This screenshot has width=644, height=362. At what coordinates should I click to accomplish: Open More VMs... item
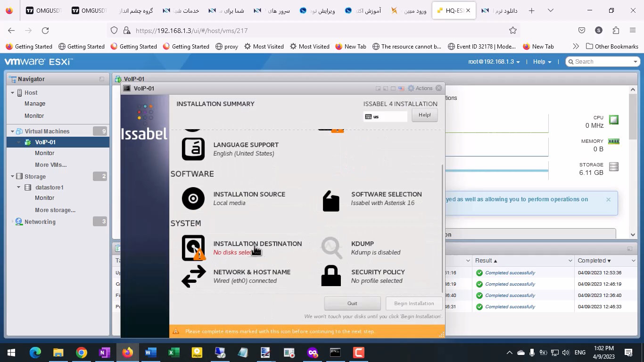coord(50,165)
